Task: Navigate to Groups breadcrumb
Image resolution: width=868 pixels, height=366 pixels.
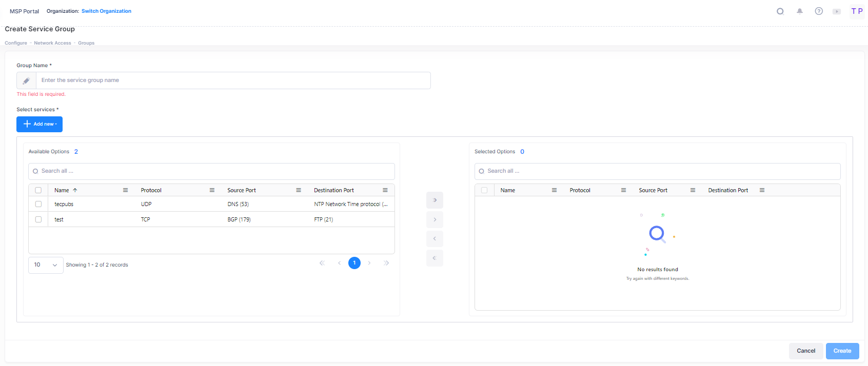Action: point(86,43)
